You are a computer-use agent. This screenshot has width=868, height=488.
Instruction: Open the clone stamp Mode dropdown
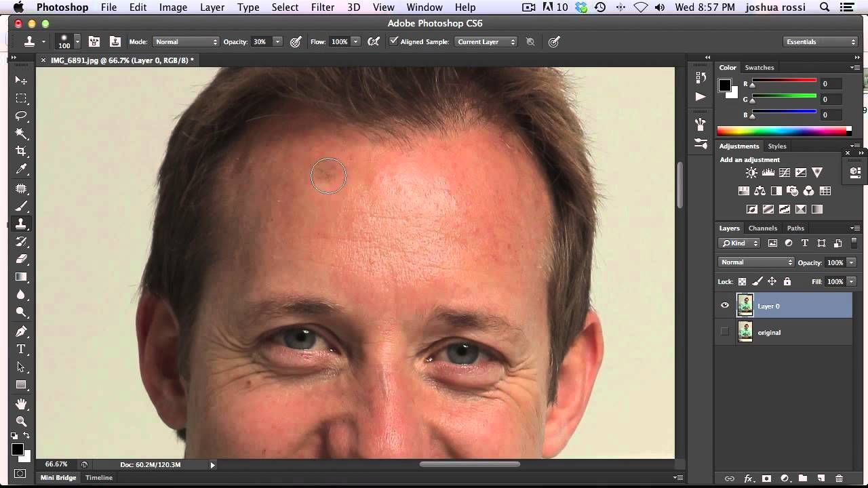(x=186, y=42)
